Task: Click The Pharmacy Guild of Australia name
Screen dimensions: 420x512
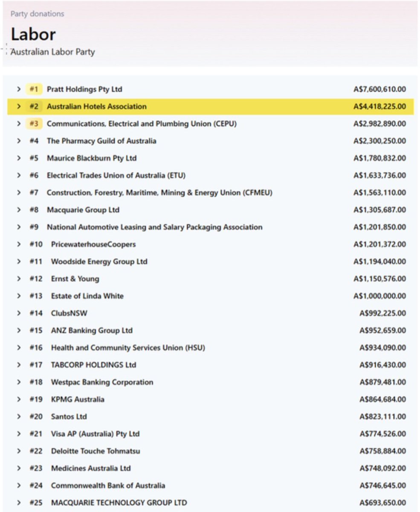Action: (101, 141)
